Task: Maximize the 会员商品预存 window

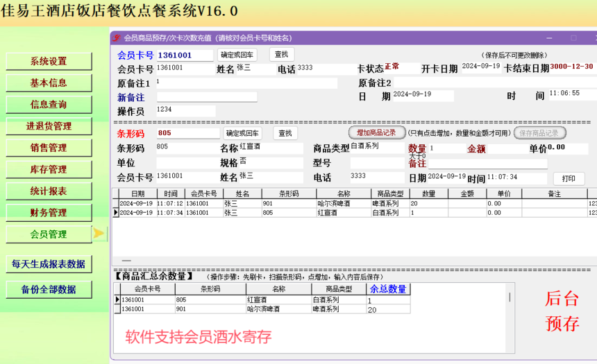Action: (573, 37)
